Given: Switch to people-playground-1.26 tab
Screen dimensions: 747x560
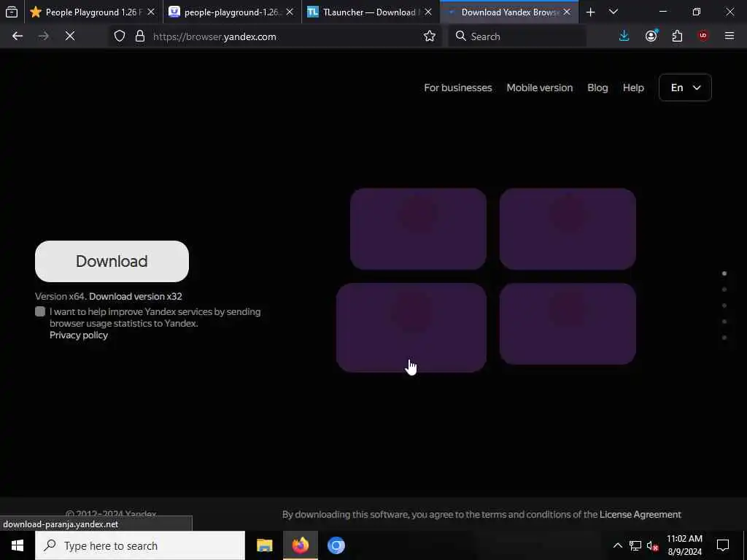Looking at the screenshot, I should 226,12.
